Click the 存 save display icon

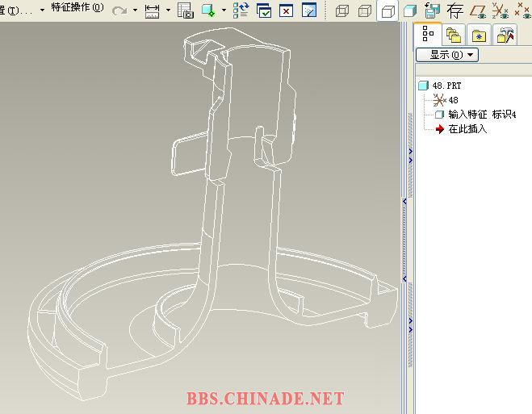click(x=455, y=10)
